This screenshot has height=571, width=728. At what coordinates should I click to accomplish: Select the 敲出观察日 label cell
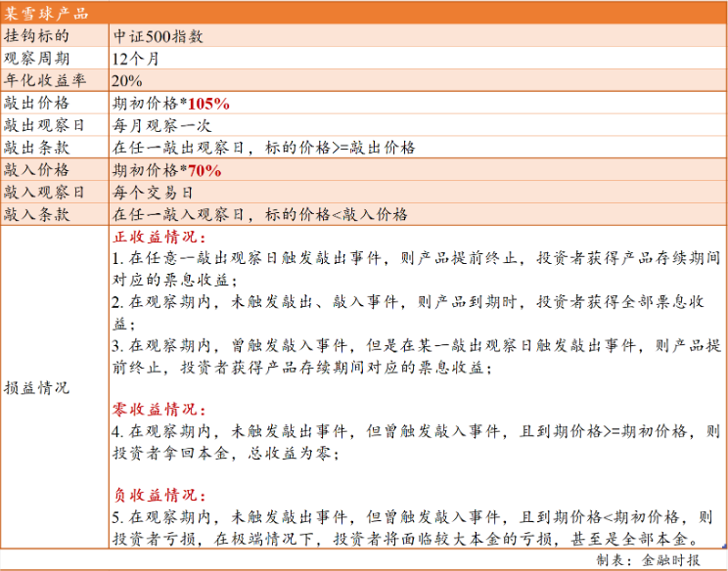tap(55, 125)
